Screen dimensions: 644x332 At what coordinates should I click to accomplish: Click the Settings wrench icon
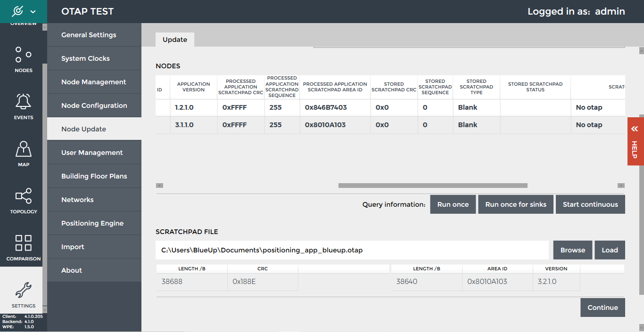point(23,291)
